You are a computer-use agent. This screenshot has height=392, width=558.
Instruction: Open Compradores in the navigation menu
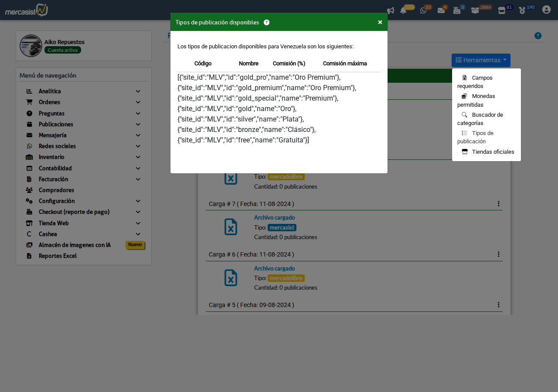coord(56,190)
